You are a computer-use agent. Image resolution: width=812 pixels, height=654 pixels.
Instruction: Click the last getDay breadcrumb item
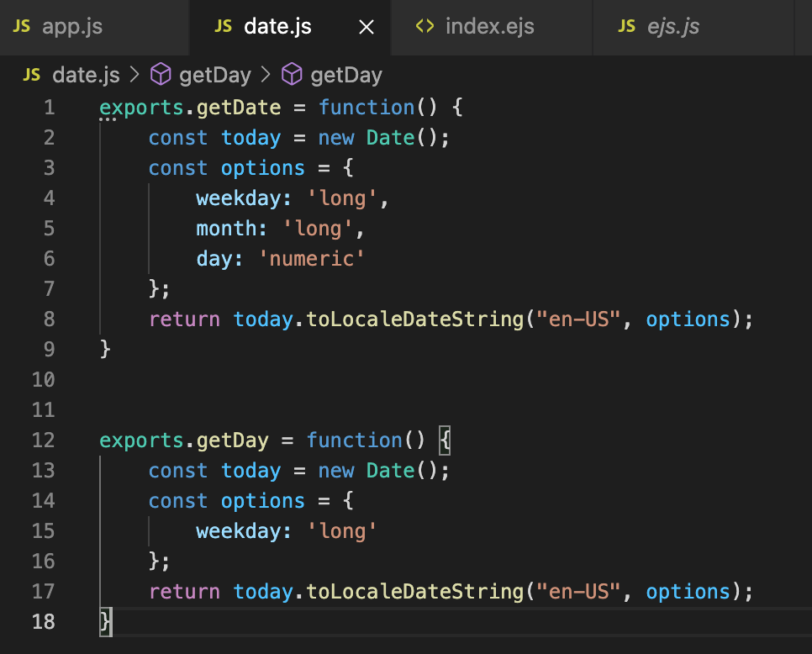tap(346, 75)
